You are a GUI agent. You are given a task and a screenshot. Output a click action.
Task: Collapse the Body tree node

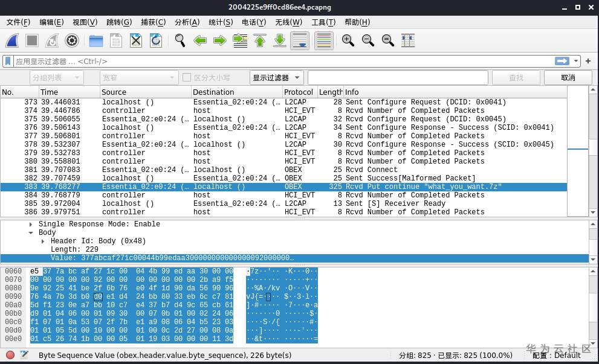click(x=31, y=232)
